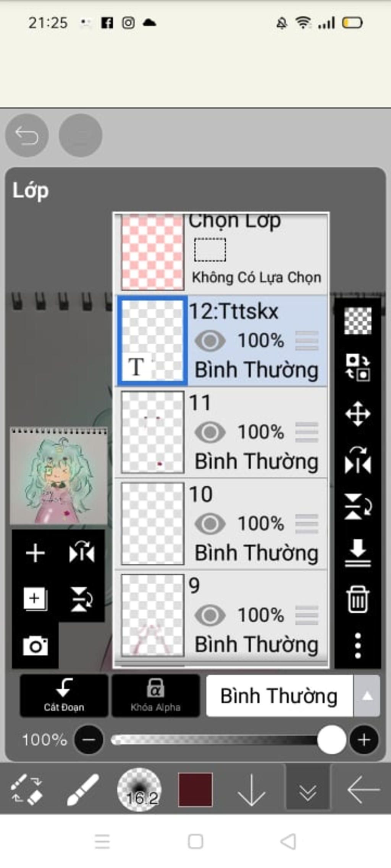Tap the Khóa Alpha lock button

coord(155,696)
